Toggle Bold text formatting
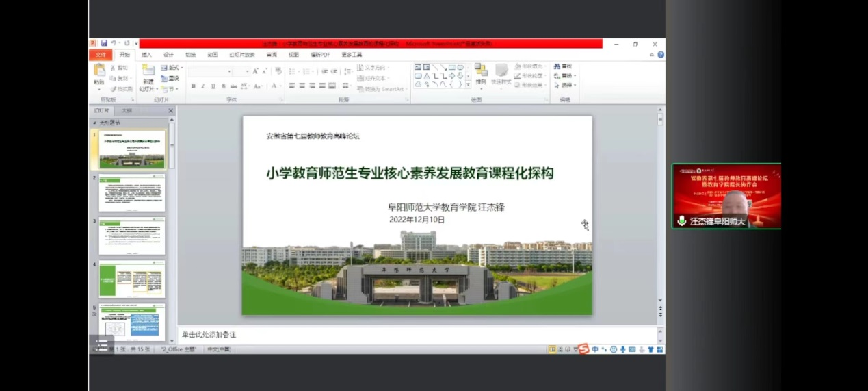The height and width of the screenshot is (391, 868). [x=194, y=86]
